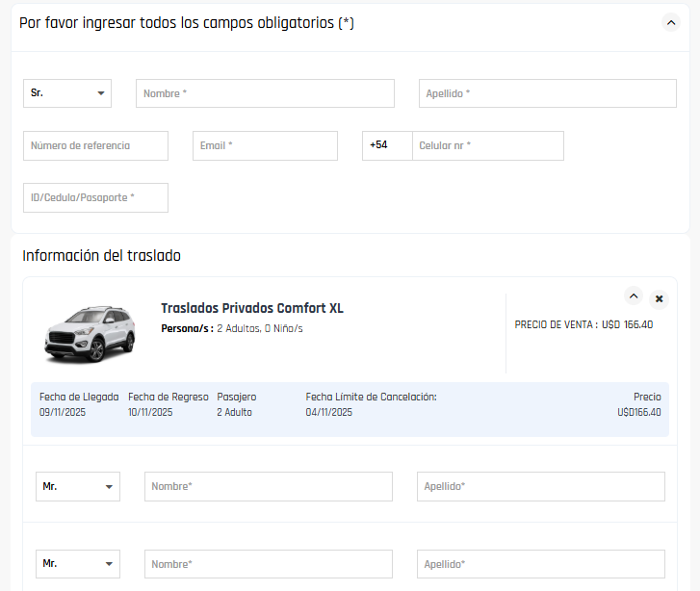Click the Celular nr input field
Viewport: 700px width, 591px height.
487,145
